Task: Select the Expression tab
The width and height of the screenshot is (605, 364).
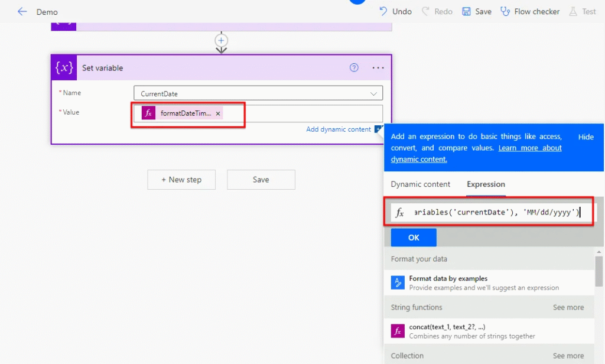Action: pos(486,184)
